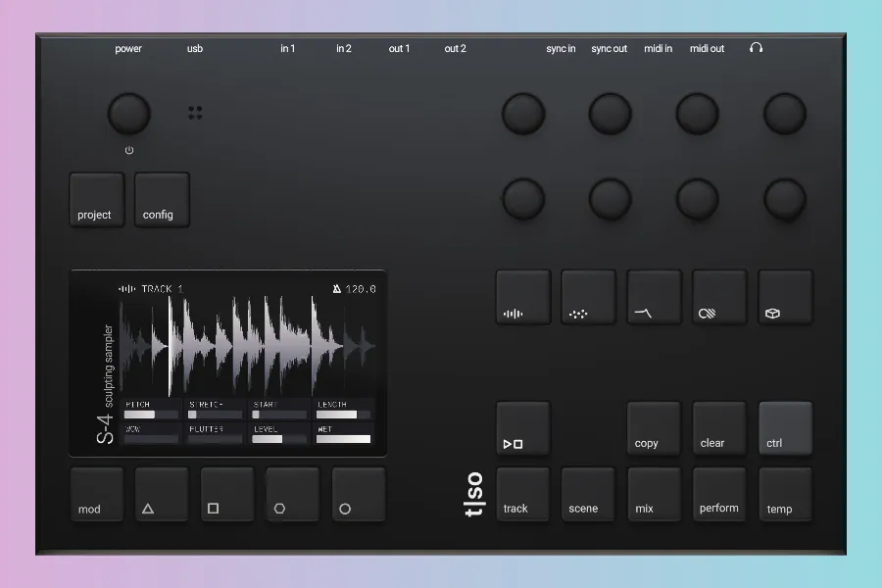Turn on the power knob at top left
Screen dimensions: 882x588
point(129,115)
